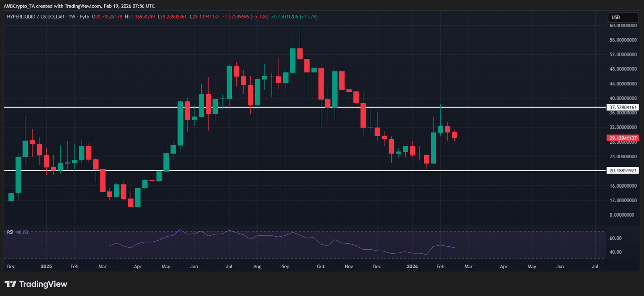The width and height of the screenshot is (644, 296).
Task: Click the Sep label on time axis
Action: pos(285,267)
